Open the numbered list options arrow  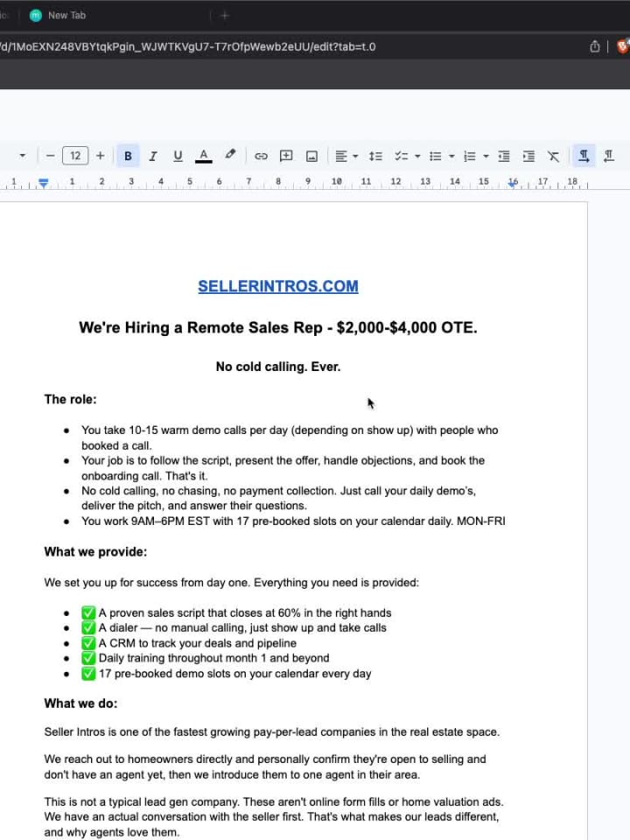point(486,157)
